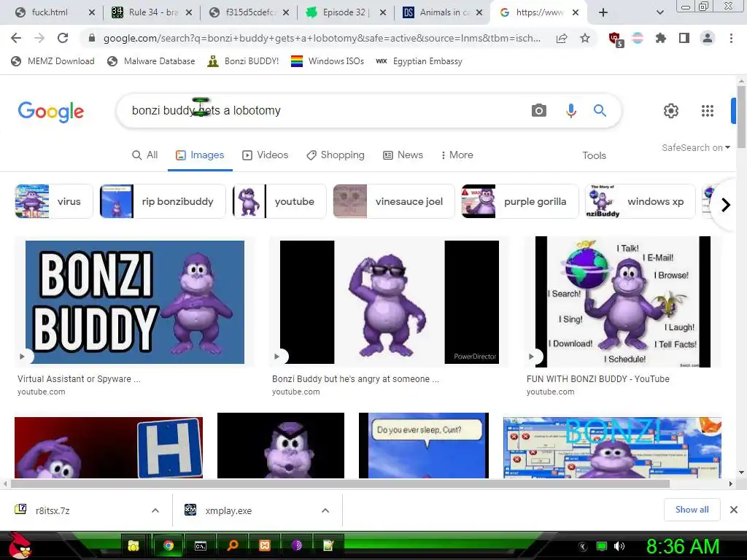Search by image using camera icon
The image size is (747, 560).
(539, 111)
